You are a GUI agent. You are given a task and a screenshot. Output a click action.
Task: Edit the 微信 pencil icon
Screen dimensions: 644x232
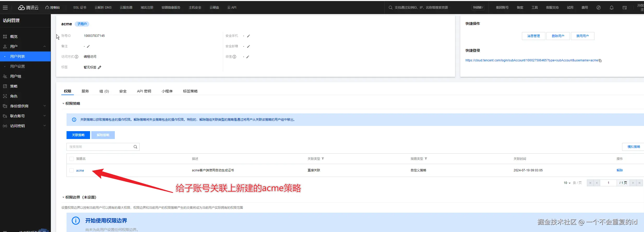click(x=248, y=57)
